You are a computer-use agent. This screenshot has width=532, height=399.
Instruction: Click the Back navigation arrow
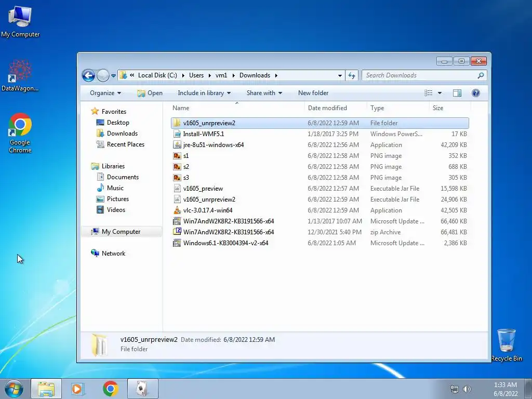click(88, 75)
